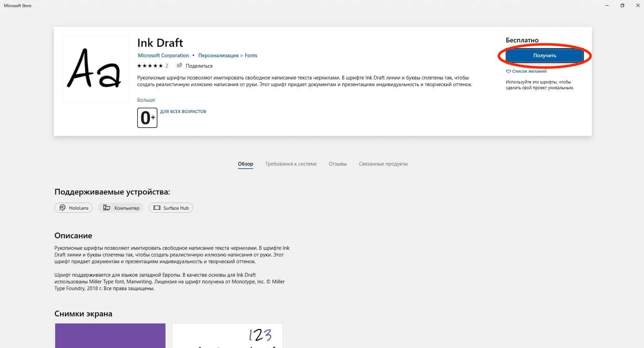Click the Снимки экрана heading

point(83,314)
